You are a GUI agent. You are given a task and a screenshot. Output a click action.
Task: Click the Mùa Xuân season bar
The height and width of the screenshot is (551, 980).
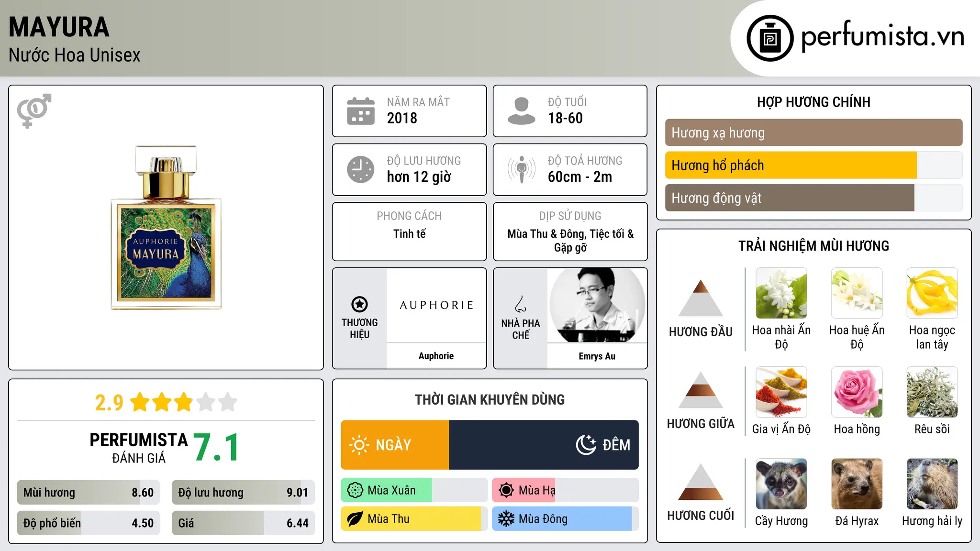[414, 490]
